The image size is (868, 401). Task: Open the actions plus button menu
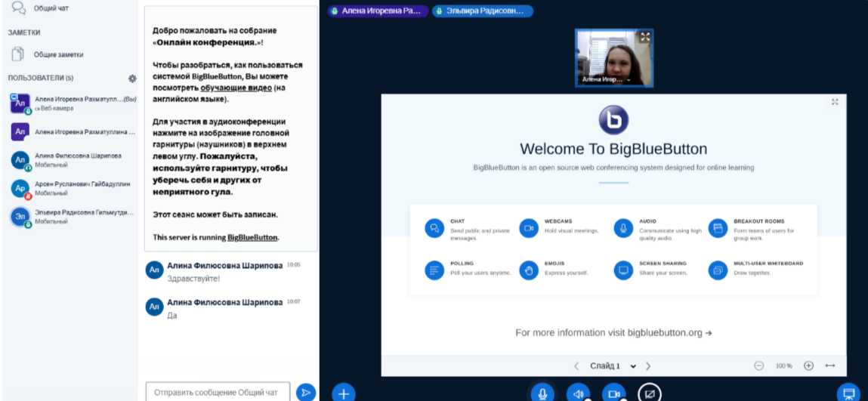click(343, 393)
